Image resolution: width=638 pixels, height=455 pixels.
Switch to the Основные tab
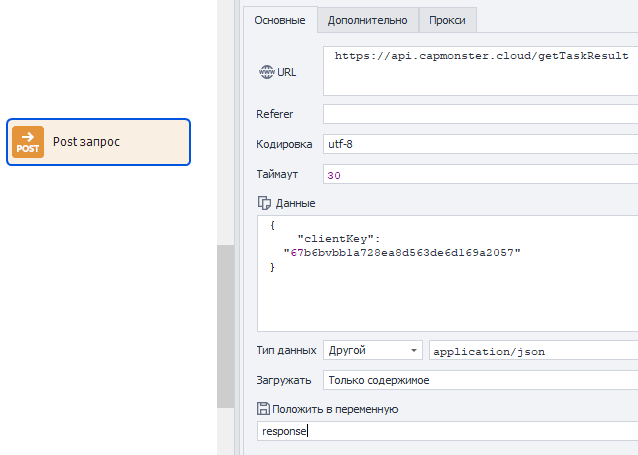[x=280, y=19]
